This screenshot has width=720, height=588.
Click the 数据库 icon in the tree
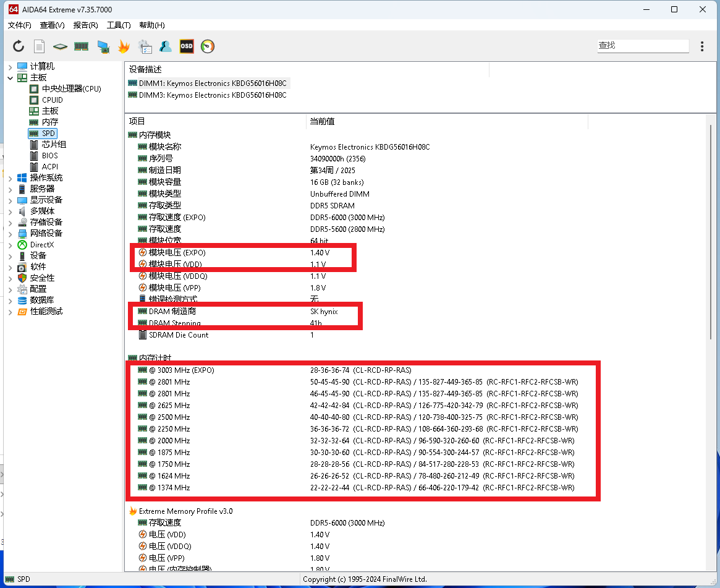coord(22,300)
